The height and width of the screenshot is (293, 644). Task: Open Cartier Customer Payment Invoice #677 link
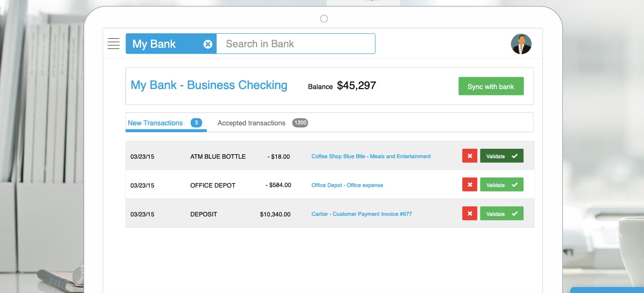361,214
